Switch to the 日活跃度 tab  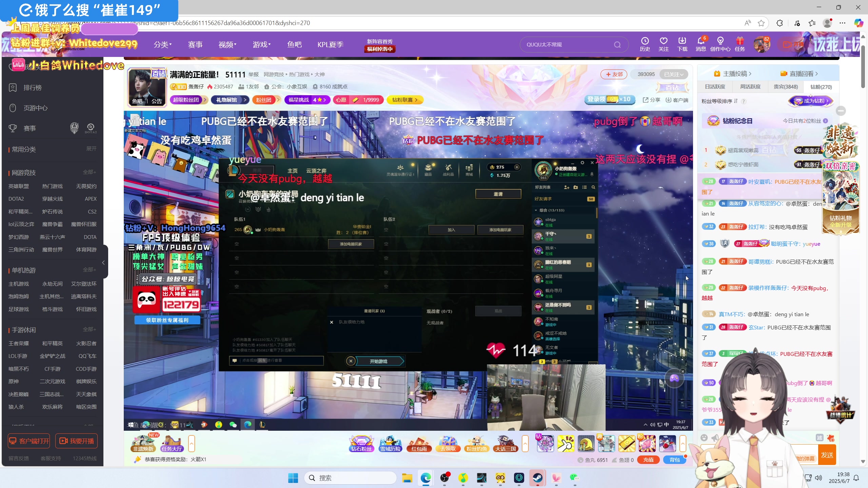[x=715, y=87]
